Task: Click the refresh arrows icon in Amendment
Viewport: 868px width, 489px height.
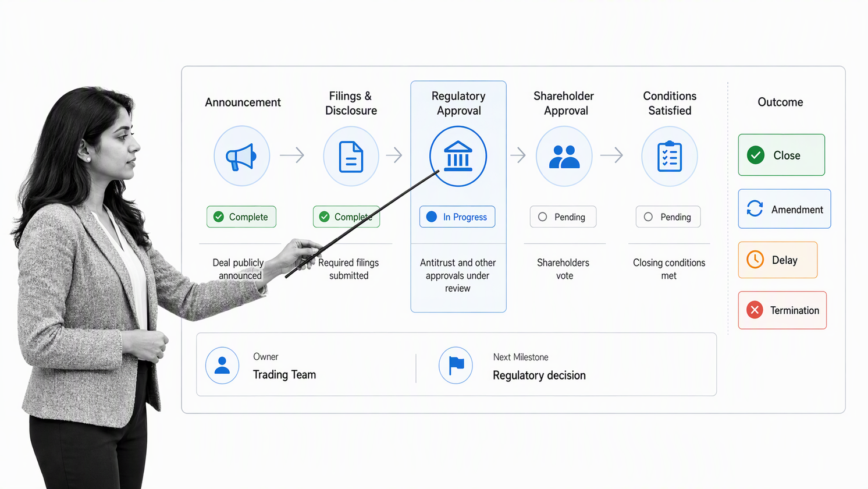Action: [x=755, y=208]
